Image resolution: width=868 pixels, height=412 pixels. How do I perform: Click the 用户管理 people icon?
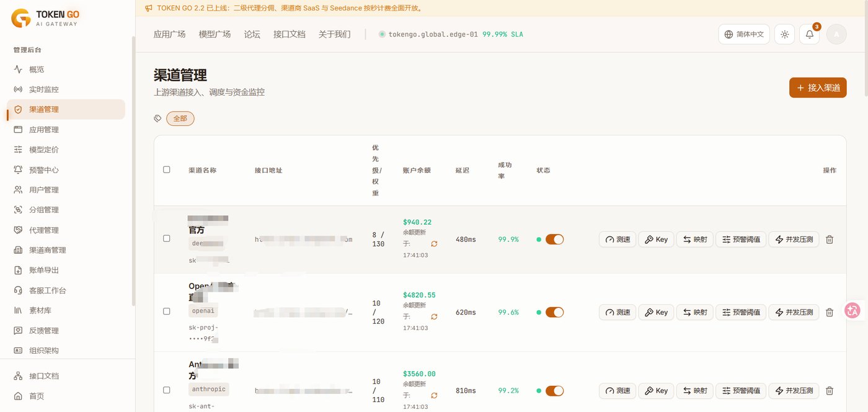[18, 190]
